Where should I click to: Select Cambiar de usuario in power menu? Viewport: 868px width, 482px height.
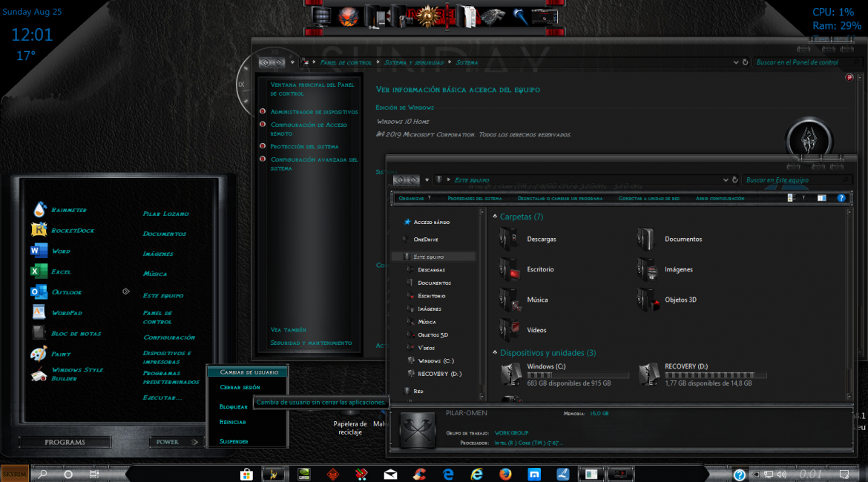coord(248,372)
